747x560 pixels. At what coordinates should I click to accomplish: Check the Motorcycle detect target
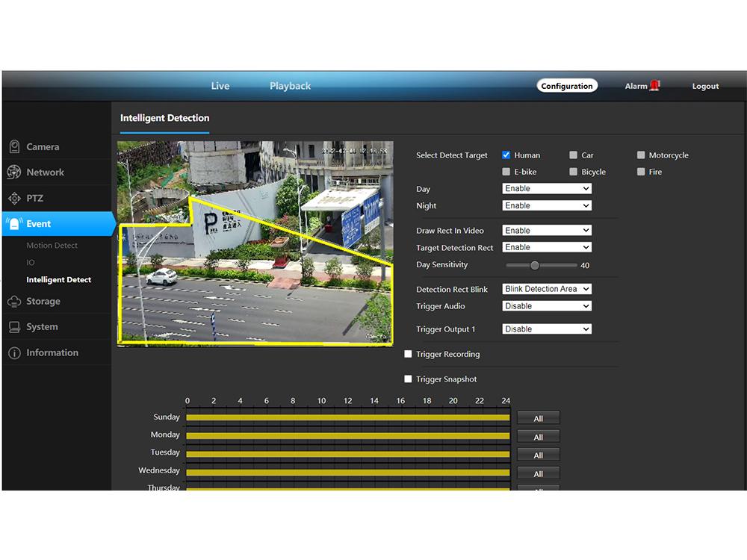[x=641, y=155]
